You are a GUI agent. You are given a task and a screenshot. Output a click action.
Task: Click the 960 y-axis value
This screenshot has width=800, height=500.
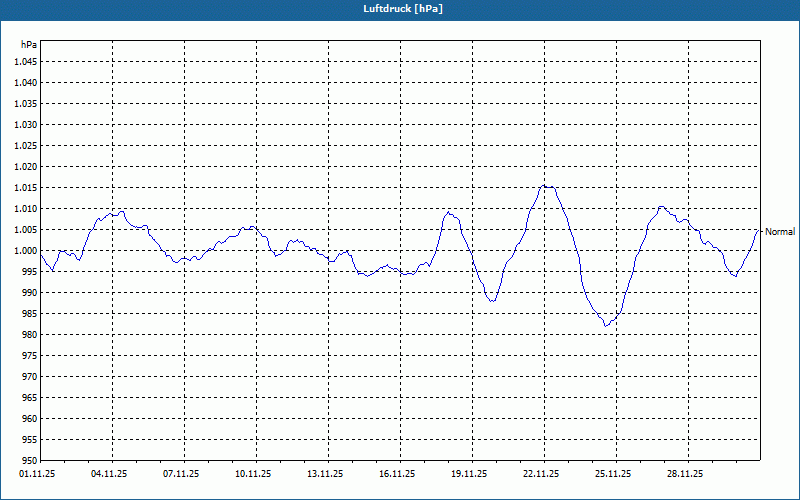point(30,418)
